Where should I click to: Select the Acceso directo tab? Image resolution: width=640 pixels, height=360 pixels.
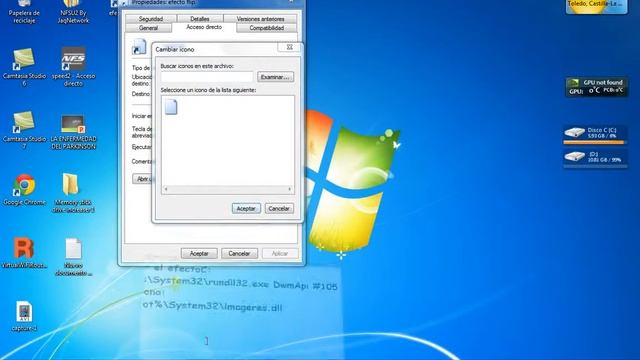(x=204, y=27)
